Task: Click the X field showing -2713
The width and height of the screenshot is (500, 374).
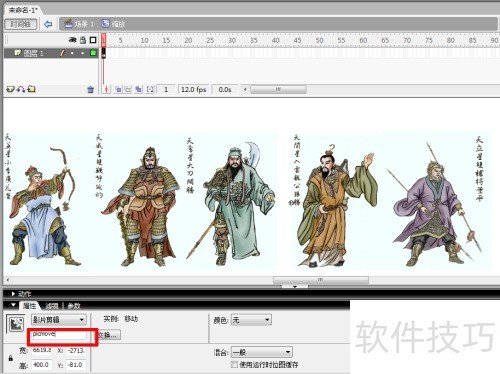Action: [x=76, y=350]
